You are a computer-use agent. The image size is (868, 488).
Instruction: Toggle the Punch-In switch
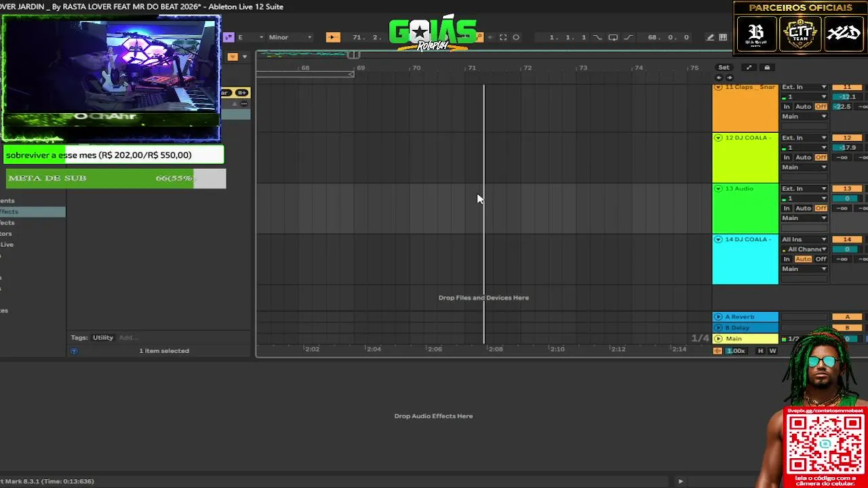(597, 37)
